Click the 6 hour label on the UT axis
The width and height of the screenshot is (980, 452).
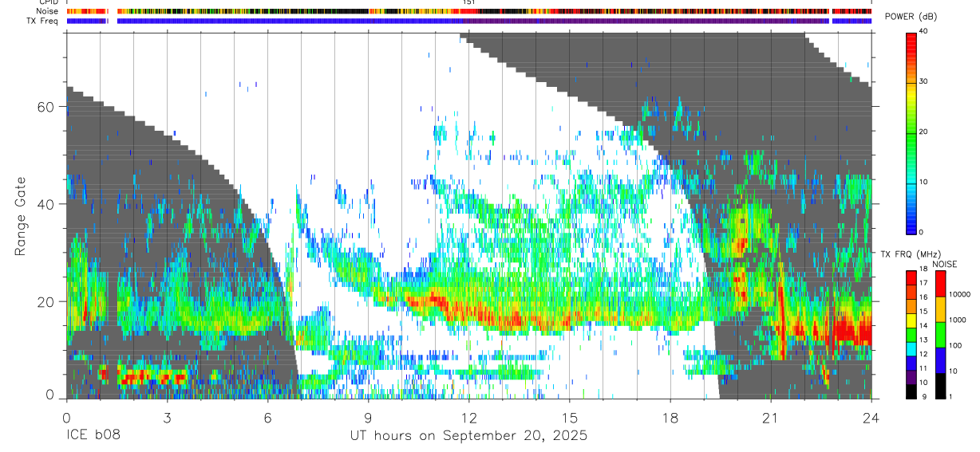coord(267,416)
